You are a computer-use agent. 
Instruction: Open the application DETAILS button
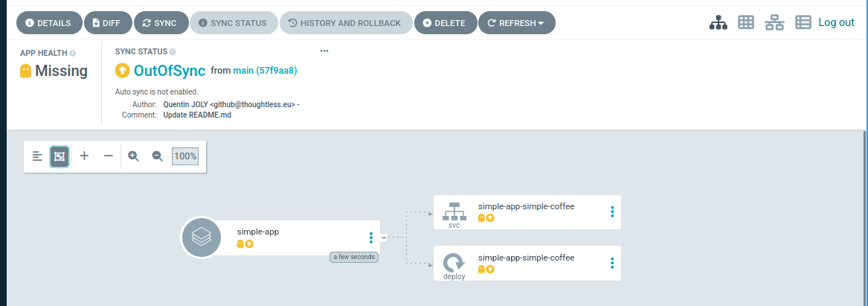tap(49, 23)
